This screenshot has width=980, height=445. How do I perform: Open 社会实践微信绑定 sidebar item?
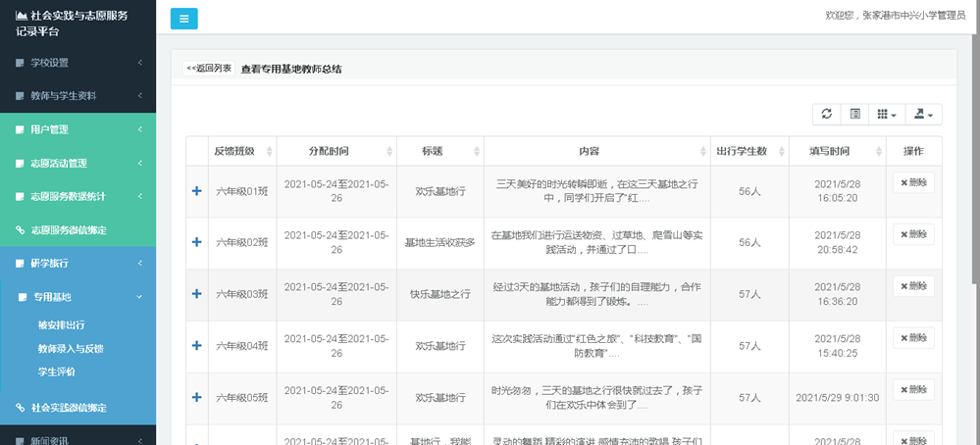[x=78, y=408]
